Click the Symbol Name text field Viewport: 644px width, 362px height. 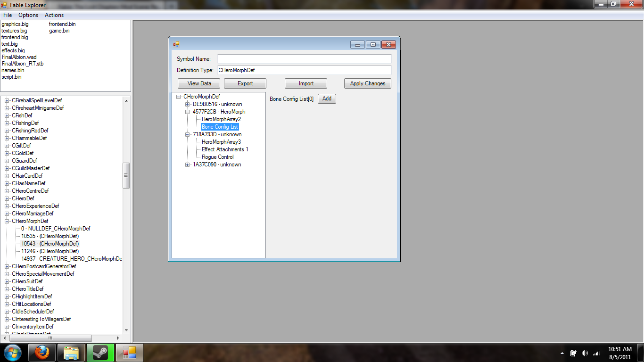coord(304,59)
